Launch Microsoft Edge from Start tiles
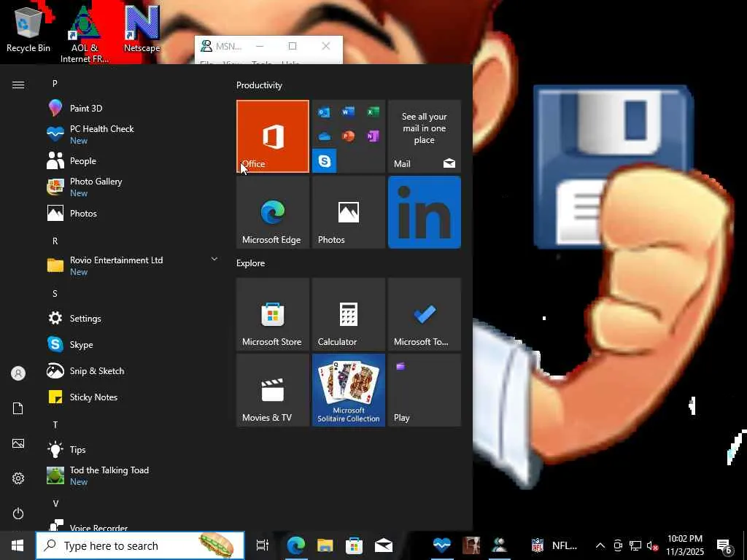 click(x=273, y=212)
